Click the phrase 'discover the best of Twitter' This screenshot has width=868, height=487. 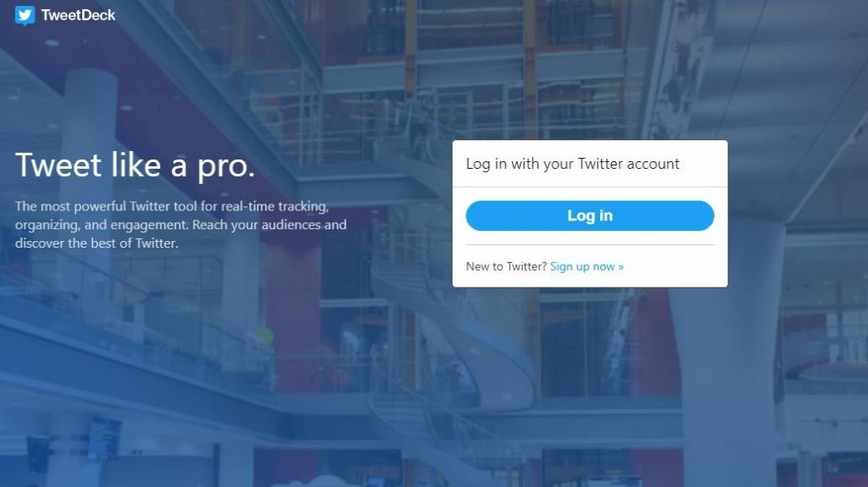(x=96, y=243)
